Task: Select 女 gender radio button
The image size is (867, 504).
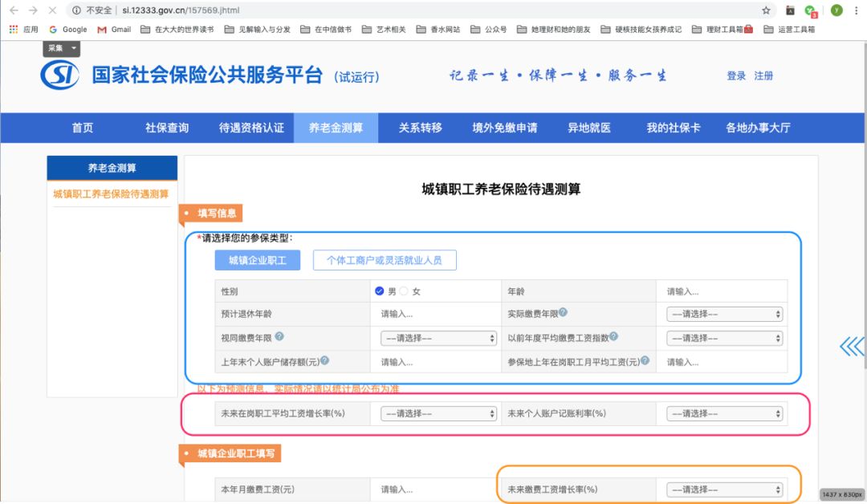Action: (404, 291)
